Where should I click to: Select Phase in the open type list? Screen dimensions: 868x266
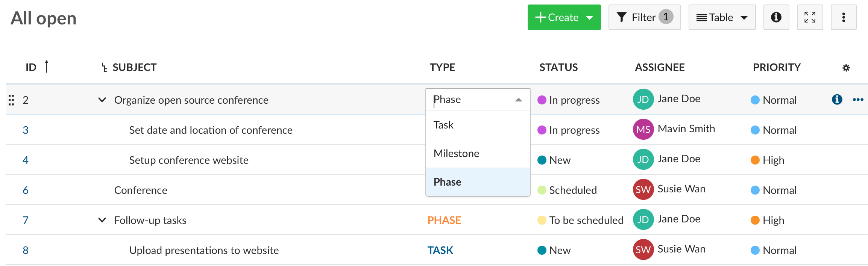pyautogui.click(x=447, y=181)
